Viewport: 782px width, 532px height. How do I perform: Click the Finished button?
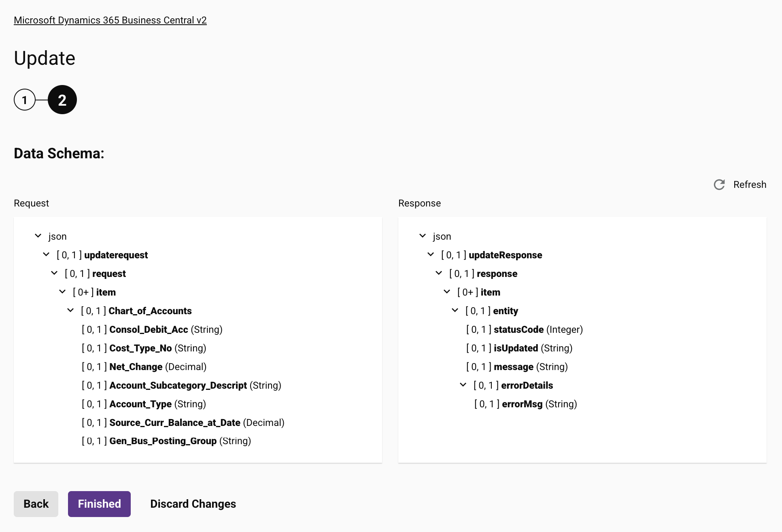click(99, 504)
